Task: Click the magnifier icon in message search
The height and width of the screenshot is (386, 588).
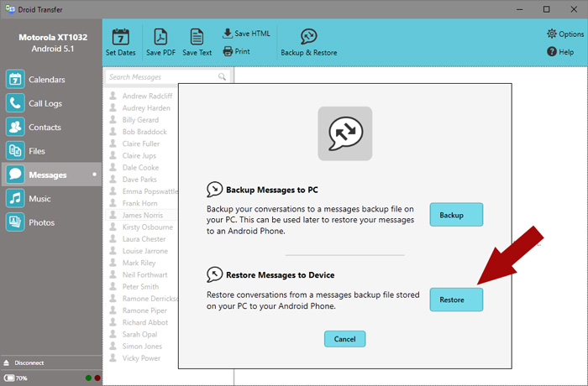Action: (222, 77)
